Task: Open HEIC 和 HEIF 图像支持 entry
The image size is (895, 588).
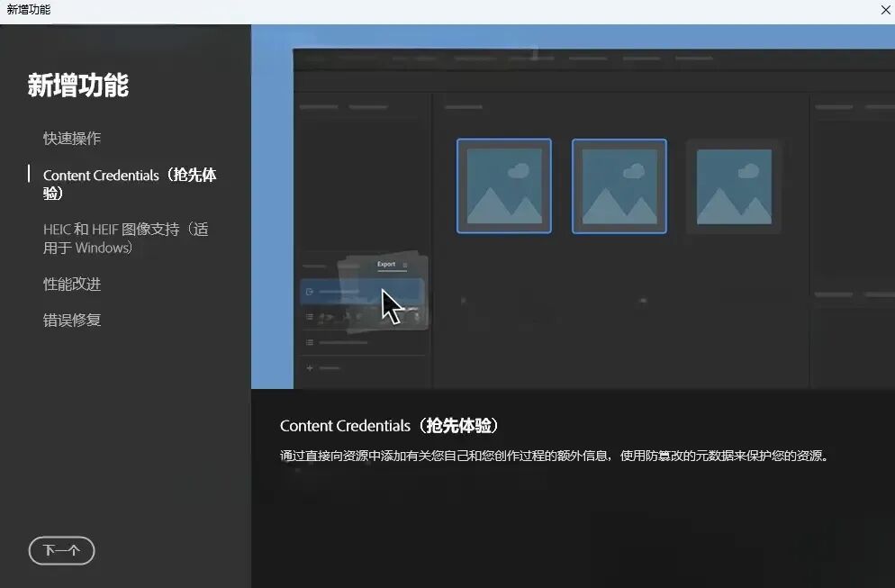Action: click(125, 238)
